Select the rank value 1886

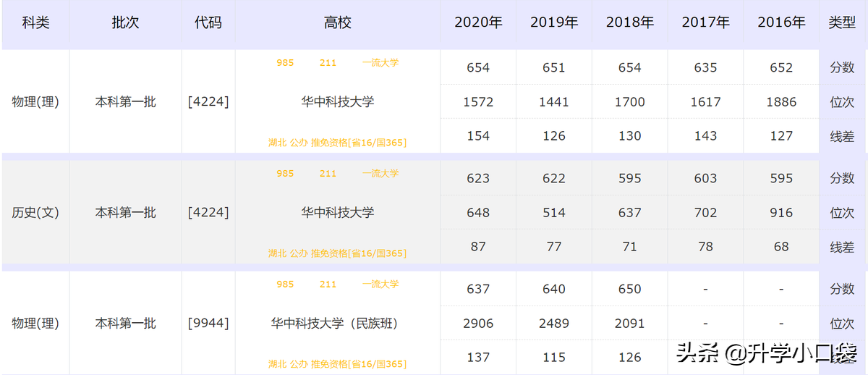pyautogui.click(x=781, y=102)
